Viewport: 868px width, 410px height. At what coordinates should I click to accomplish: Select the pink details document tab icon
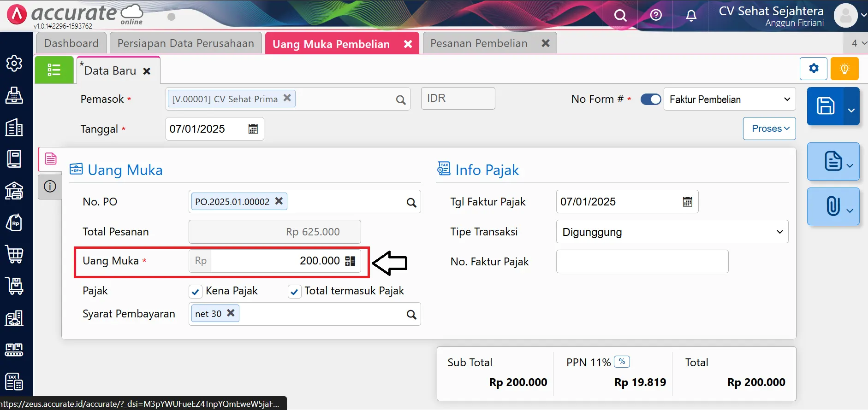point(50,159)
